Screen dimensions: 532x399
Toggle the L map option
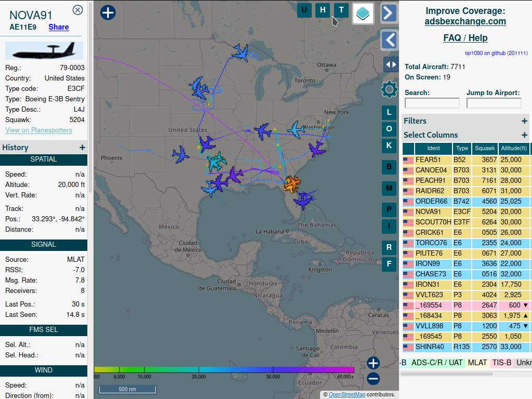click(389, 112)
